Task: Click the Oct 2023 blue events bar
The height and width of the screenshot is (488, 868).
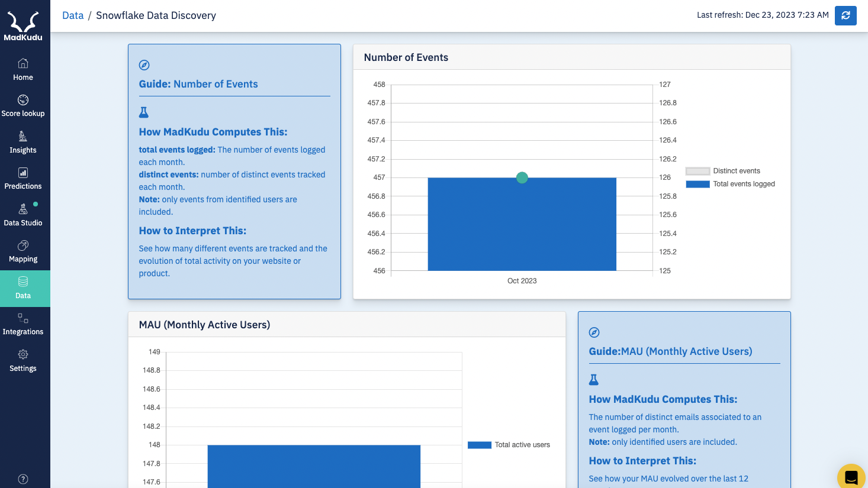Action: (522, 224)
